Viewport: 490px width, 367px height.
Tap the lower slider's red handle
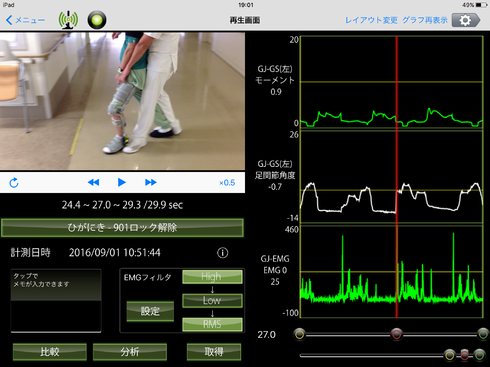465,355
